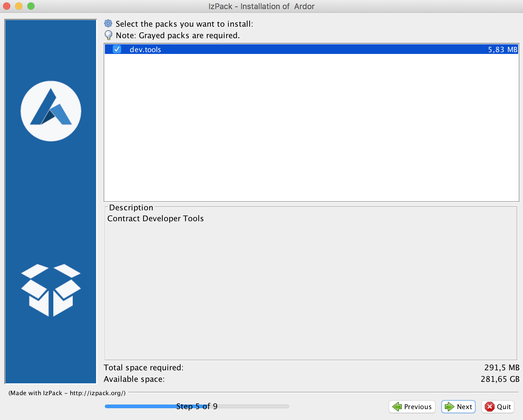Click the empty pack list area
Screen dimensions: 523x420
click(311, 127)
